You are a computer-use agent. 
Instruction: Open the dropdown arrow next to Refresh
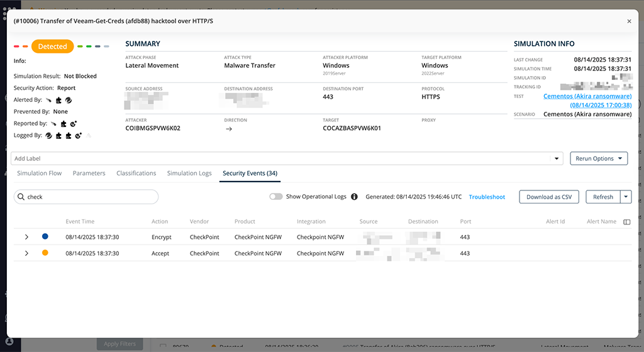click(626, 197)
